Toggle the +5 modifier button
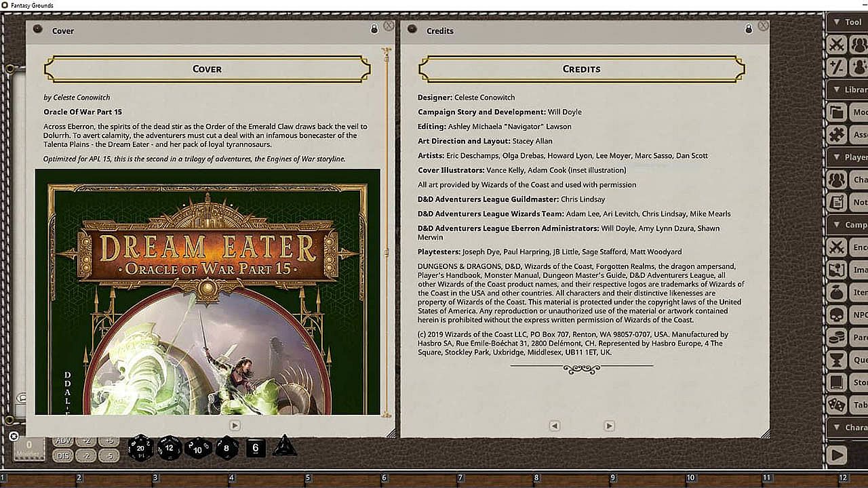Viewport: 868px width, 488px height. pyautogui.click(x=108, y=441)
